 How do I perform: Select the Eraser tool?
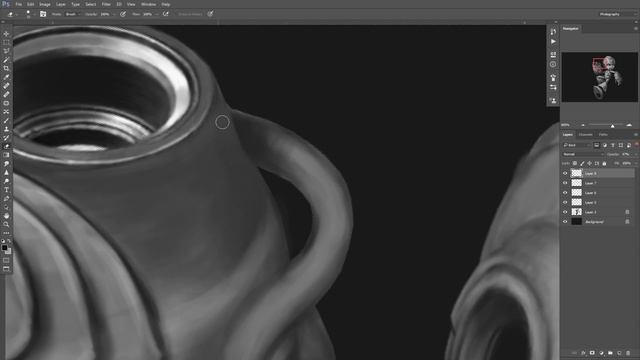(6, 146)
